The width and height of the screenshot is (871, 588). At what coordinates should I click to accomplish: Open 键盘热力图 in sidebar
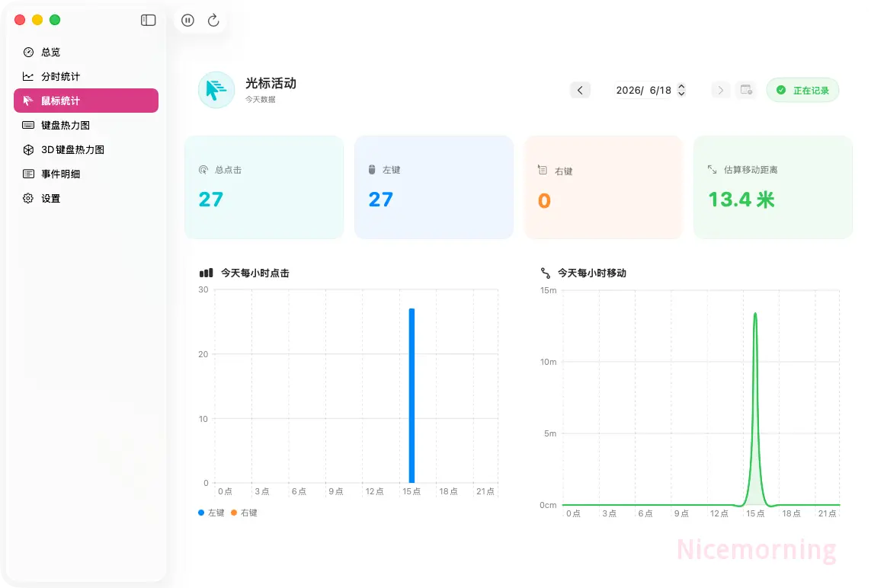click(86, 126)
